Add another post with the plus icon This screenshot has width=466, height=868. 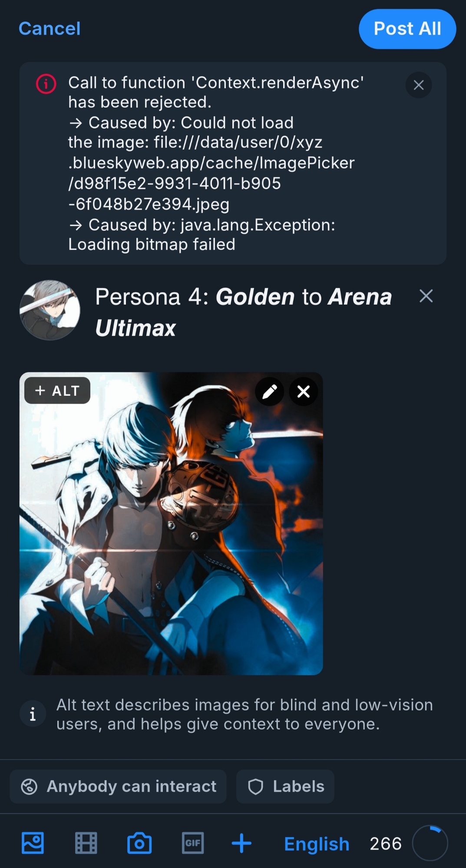click(x=241, y=843)
